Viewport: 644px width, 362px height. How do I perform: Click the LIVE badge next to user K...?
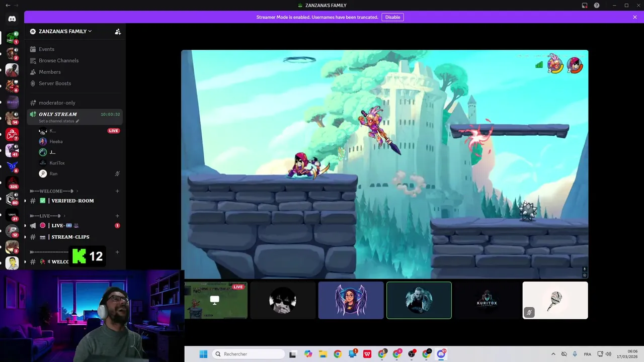pos(114,131)
